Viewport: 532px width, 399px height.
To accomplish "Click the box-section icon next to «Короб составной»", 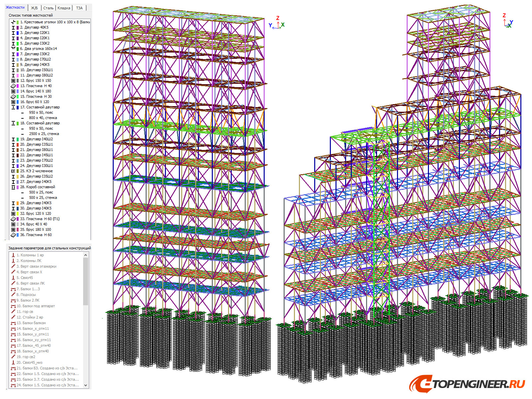I will pos(13,187).
